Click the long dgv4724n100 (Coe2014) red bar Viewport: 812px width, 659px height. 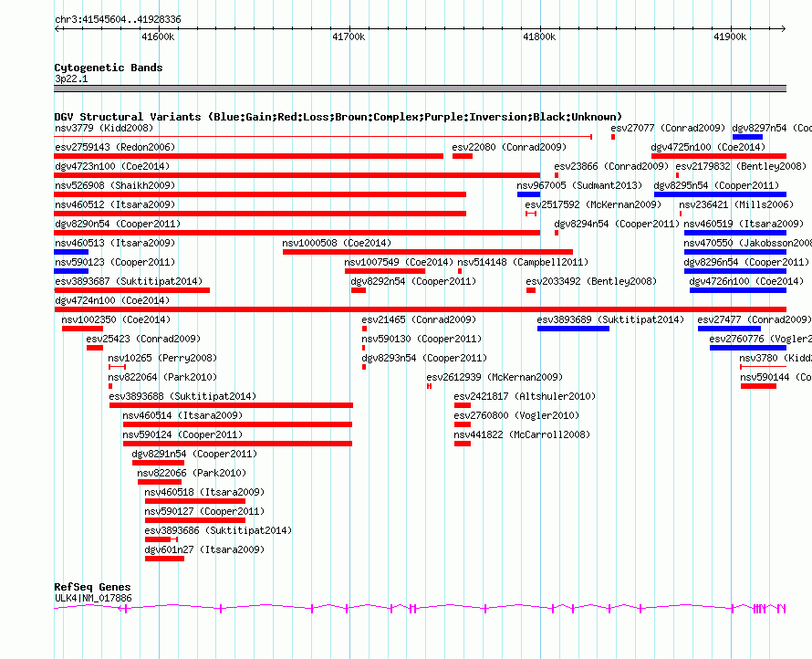[420, 309]
